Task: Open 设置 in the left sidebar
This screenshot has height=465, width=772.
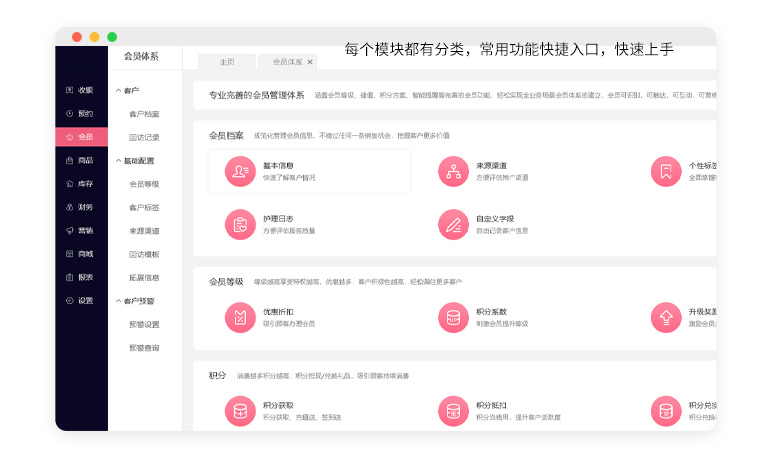Action: [80, 301]
